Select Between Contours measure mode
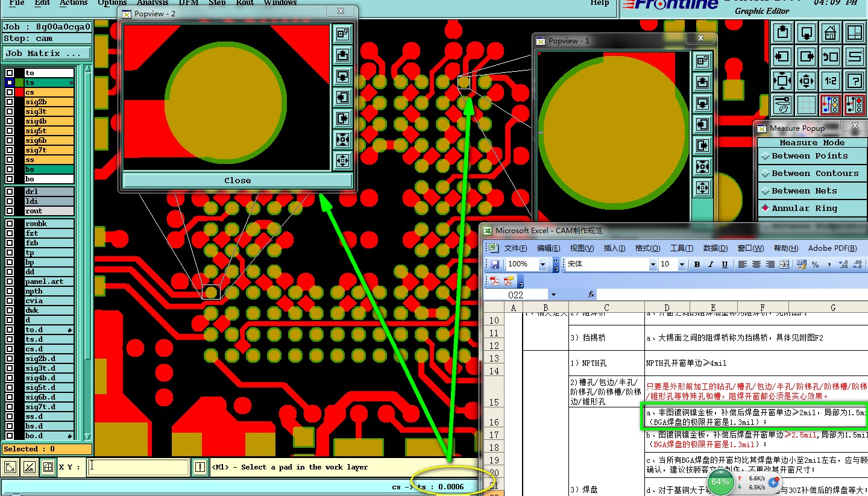This screenshot has height=496, width=868. (811, 174)
